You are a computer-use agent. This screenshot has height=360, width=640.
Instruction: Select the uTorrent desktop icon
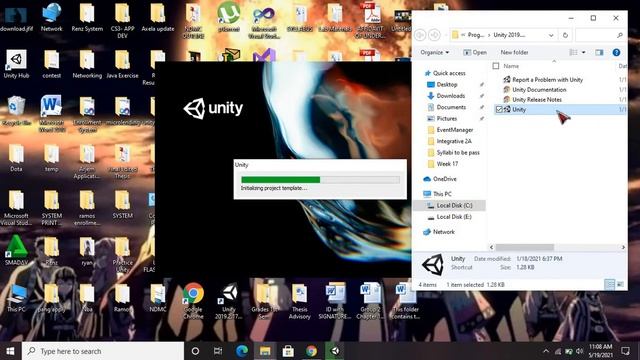pos(228,17)
